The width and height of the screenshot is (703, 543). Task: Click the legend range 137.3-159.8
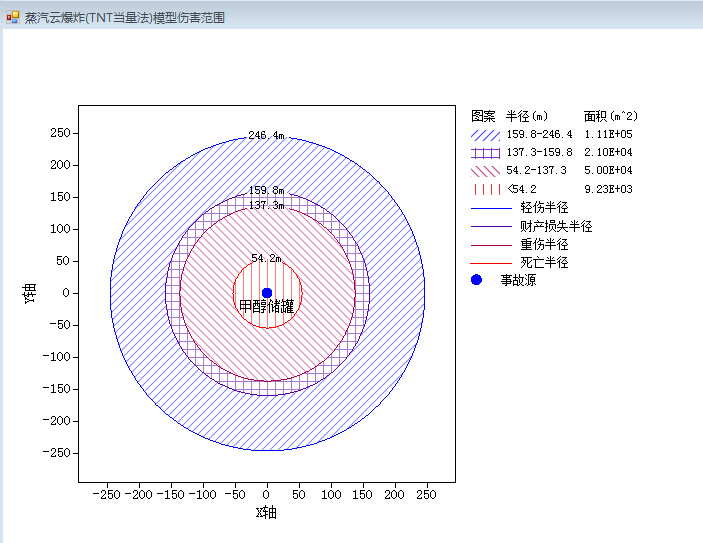539,152
